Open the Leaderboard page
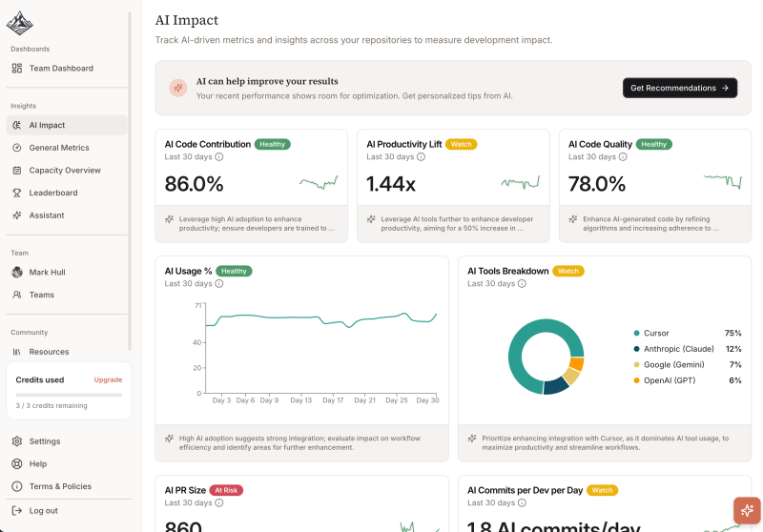 67,193
